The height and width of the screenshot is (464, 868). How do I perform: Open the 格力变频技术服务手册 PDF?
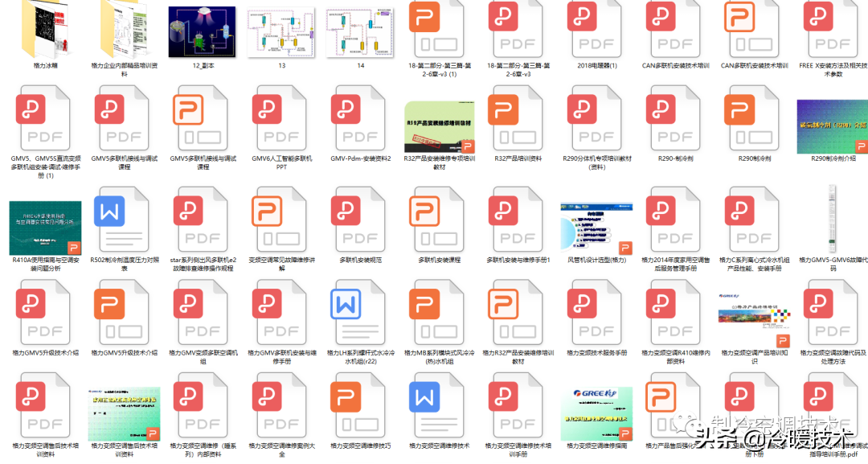pyautogui.click(x=596, y=312)
